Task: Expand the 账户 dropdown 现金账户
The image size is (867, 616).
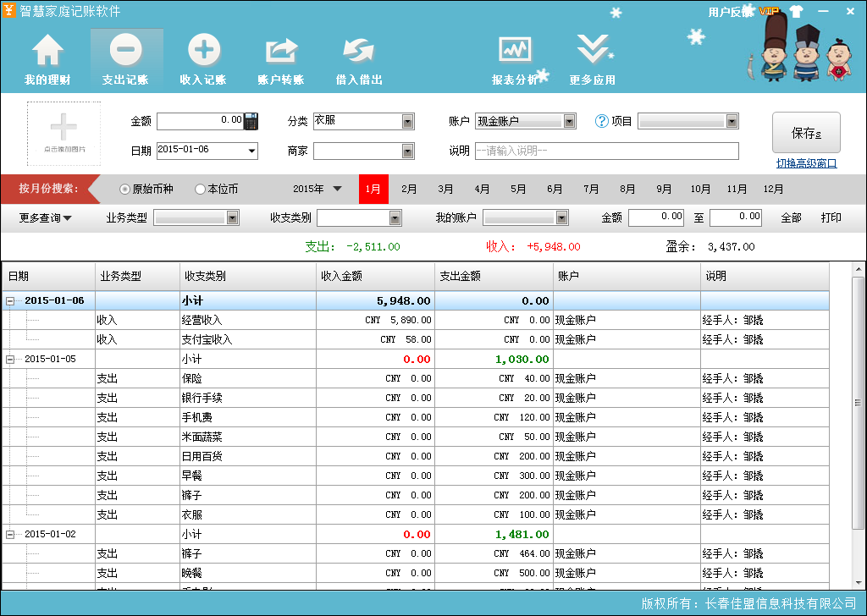Action: point(569,122)
